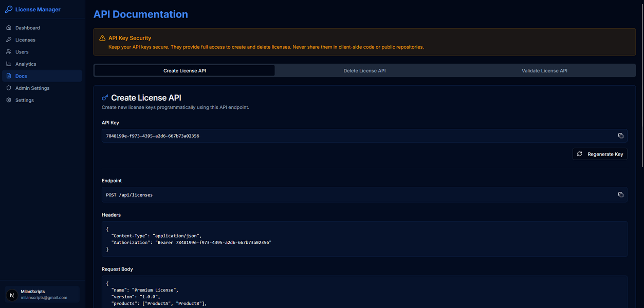Click the Create License API section heading
The image size is (644, 308).
[x=146, y=98]
